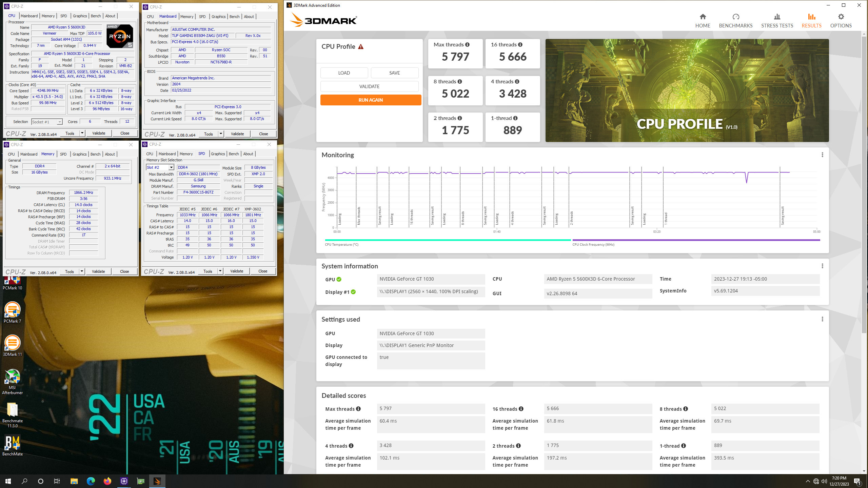Screen dimensions: 868x488
Task: Open the Slot #2 memory slot dropdown
Action: tap(171, 167)
